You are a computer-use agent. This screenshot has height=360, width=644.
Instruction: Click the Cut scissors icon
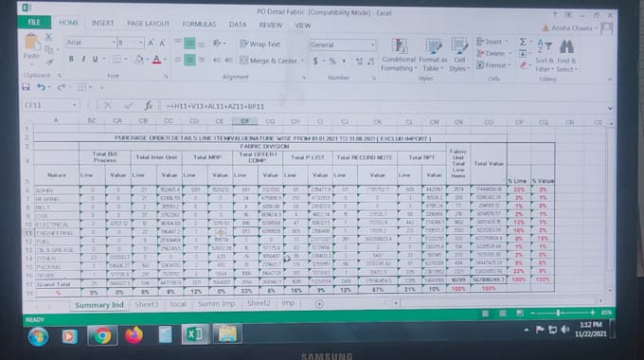[48, 37]
